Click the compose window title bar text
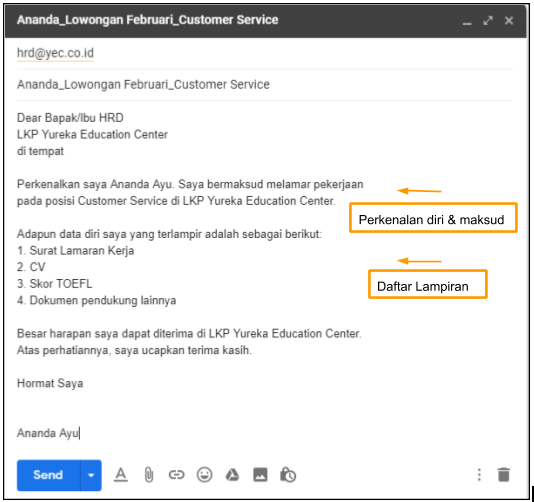This screenshot has width=534, height=502. pyautogui.click(x=147, y=20)
